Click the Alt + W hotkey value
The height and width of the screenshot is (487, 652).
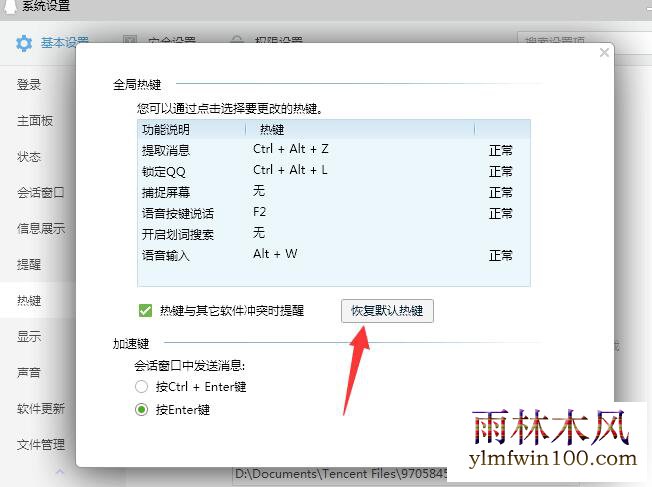[275, 254]
